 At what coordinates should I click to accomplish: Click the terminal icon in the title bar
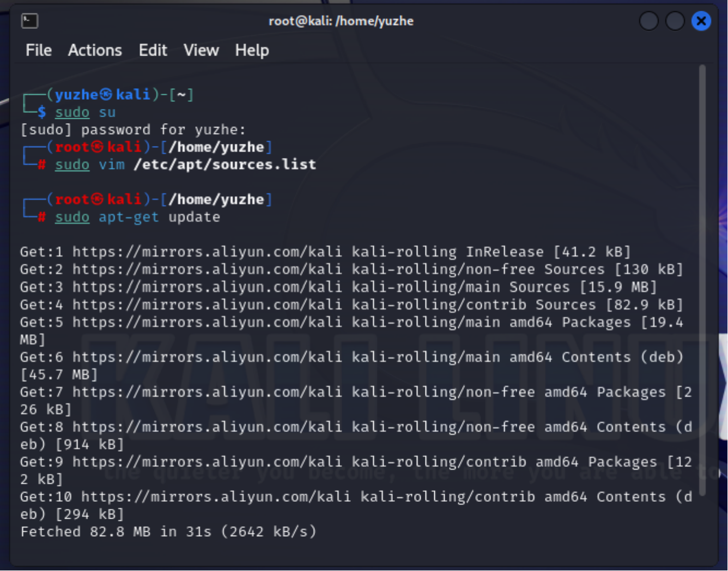click(29, 21)
